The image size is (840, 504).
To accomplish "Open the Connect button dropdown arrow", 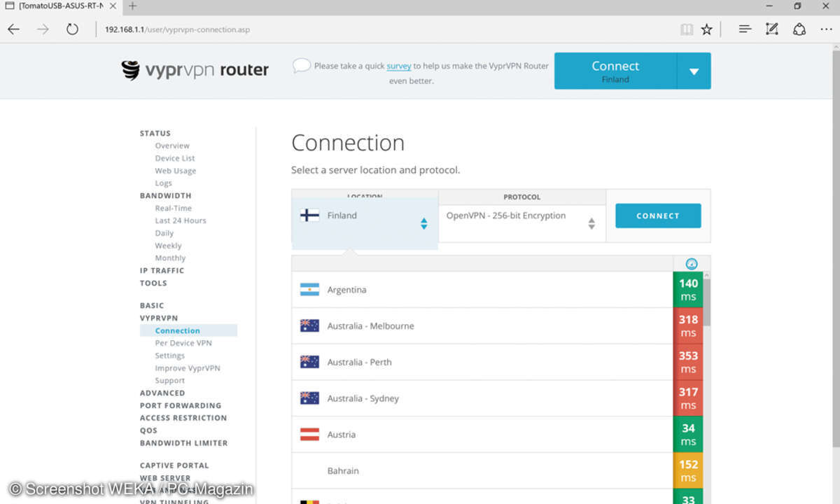I will pyautogui.click(x=694, y=71).
